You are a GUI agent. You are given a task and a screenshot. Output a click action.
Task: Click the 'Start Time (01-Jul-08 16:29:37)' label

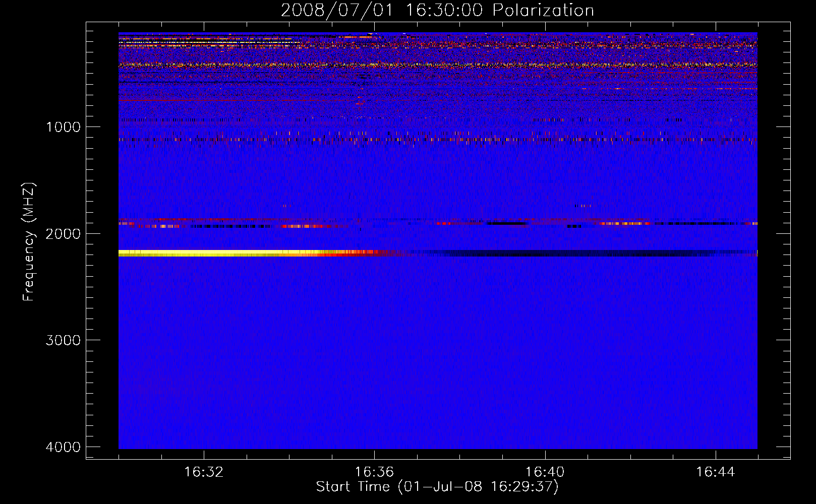tap(437, 487)
